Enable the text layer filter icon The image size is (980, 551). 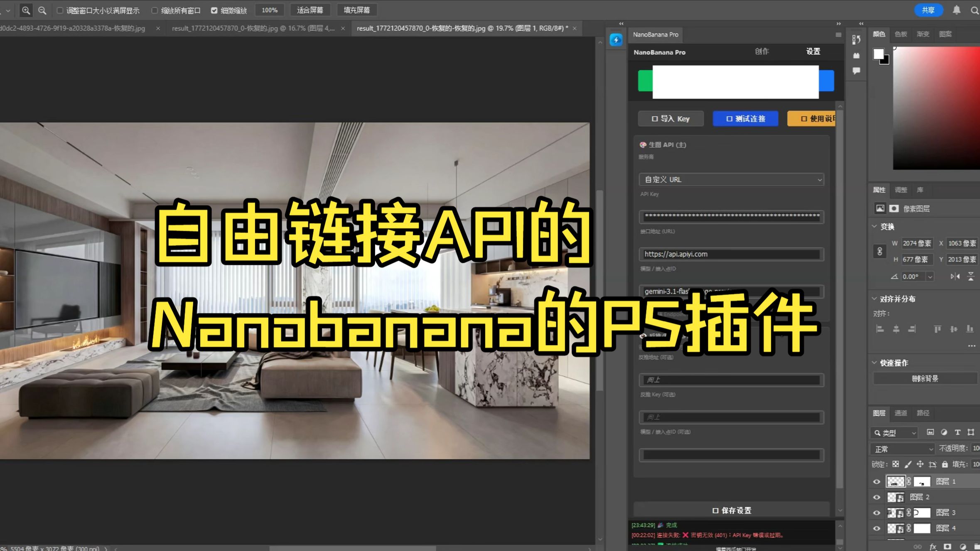[x=957, y=432]
